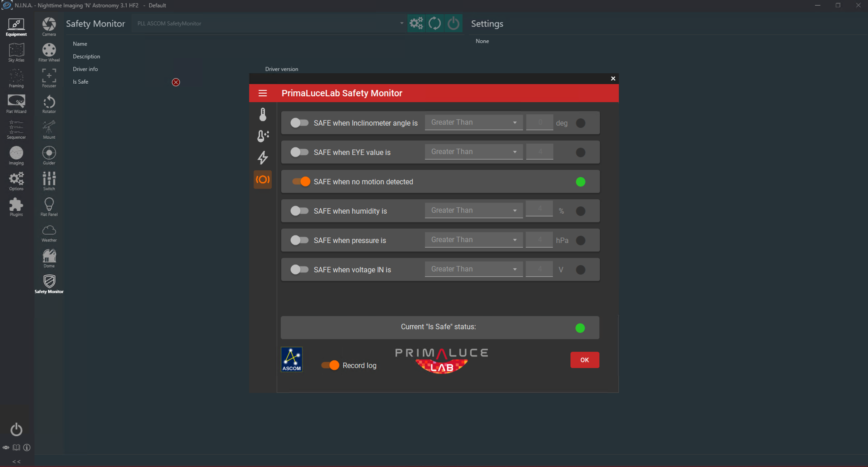Select the motion sensor tab
The image size is (868, 467).
[263, 180]
